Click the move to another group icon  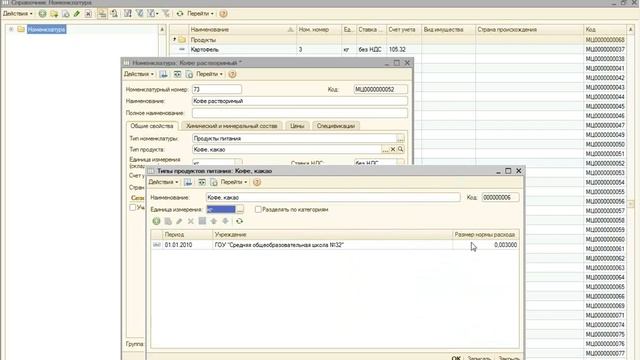(x=114, y=13)
